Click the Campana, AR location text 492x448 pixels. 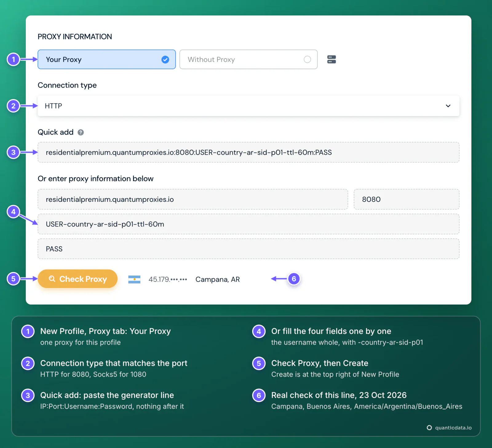coord(218,279)
